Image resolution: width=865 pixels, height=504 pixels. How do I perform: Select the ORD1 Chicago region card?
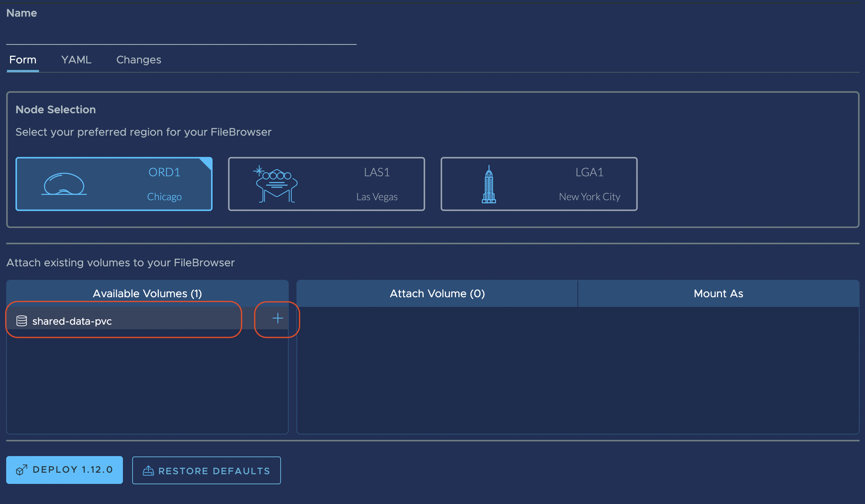coord(114,184)
